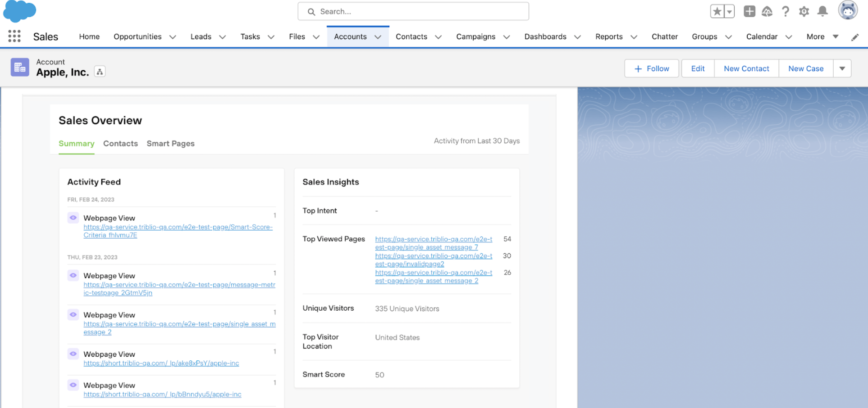The height and width of the screenshot is (408, 868).
Task: Expand the Opportunities nav dropdown chevron
Action: [x=173, y=37]
